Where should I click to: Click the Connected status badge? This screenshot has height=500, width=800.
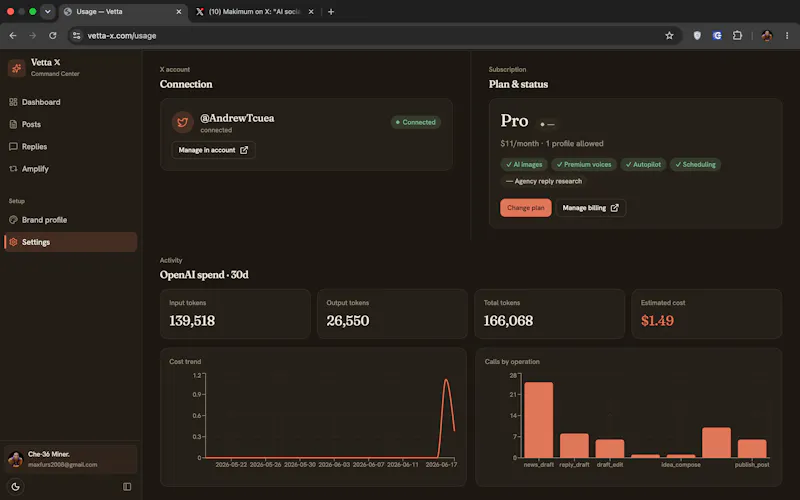tap(416, 122)
